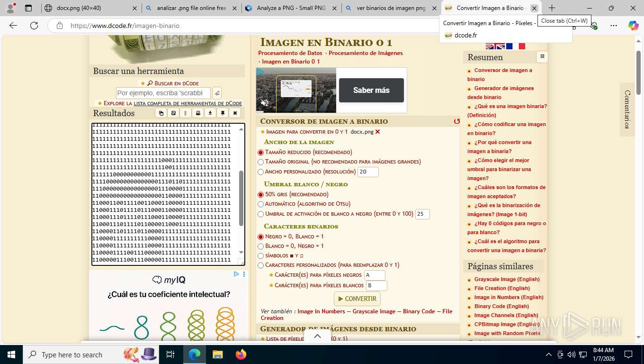Open the Copilot sidebar
The width and height of the screenshot is (644, 364).
pos(633,26)
